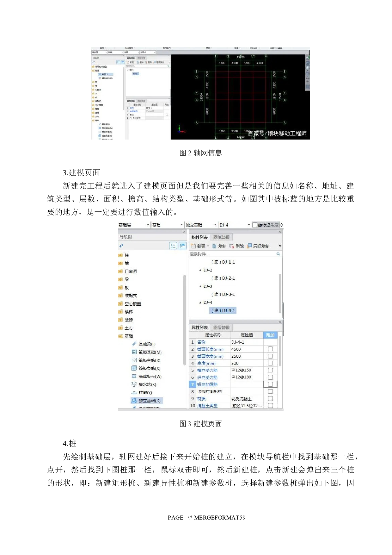Check 附加 box for 材质 row
The image size is (392, 555).
(x=270, y=398)
